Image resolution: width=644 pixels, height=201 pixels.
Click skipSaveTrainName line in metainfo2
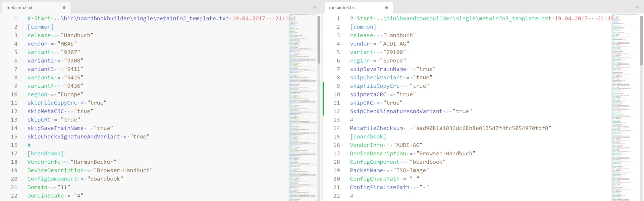pyautogui.click(x=70, y=128)
